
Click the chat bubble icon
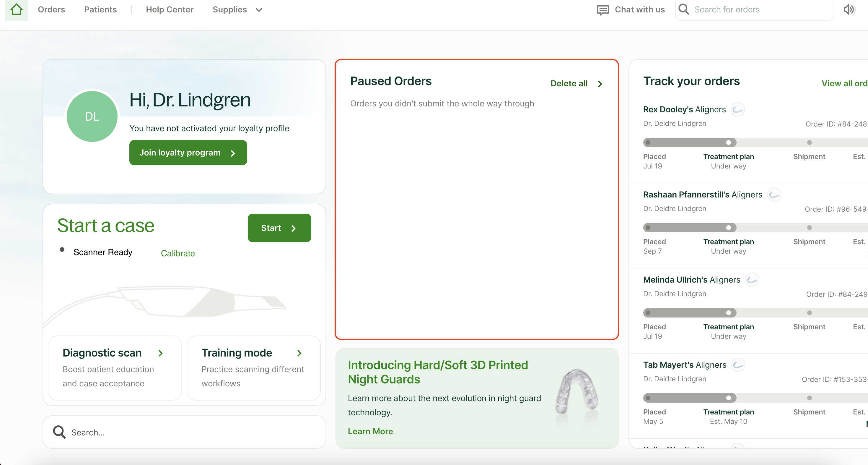[603, 10]
